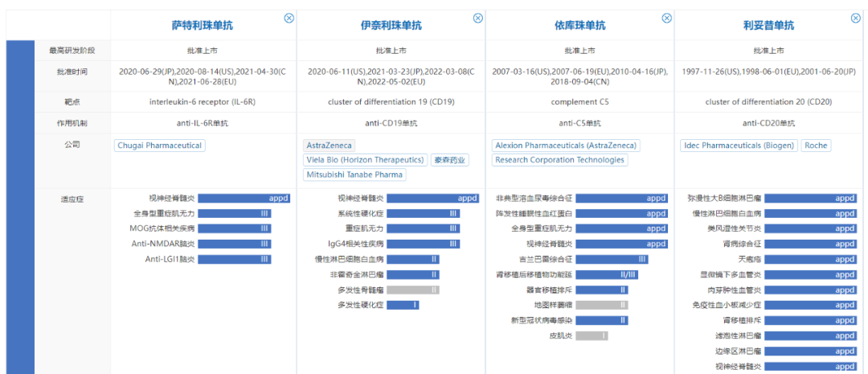
Task: Remove the 利妥昔单抗 column with its X icon
Action: point(856,18)
